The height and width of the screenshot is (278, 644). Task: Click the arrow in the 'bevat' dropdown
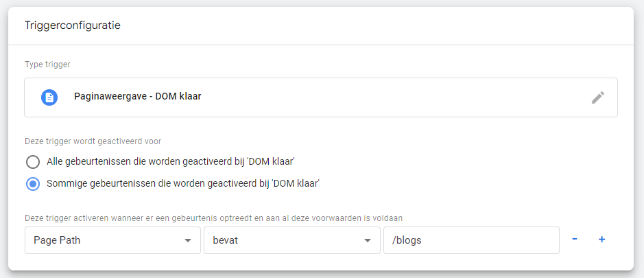[x=368, y=241]
